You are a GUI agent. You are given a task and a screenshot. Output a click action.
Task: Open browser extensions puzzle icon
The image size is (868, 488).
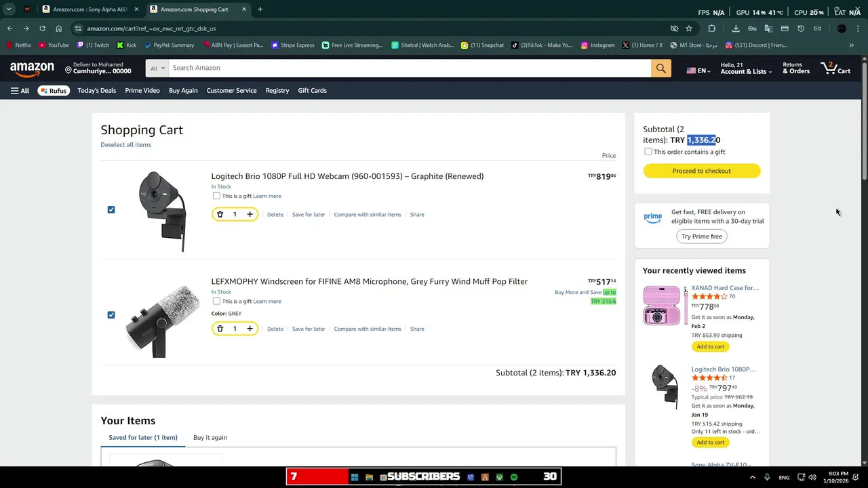711,28
